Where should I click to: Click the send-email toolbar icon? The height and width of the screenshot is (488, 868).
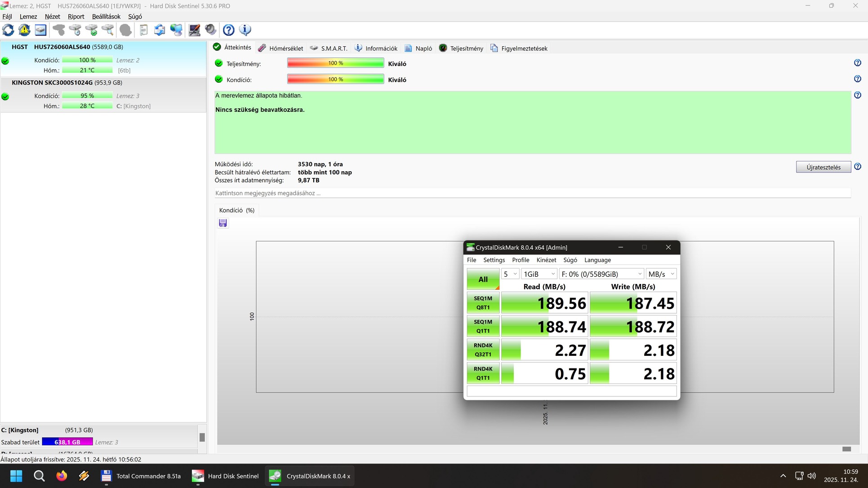point(160,30)
